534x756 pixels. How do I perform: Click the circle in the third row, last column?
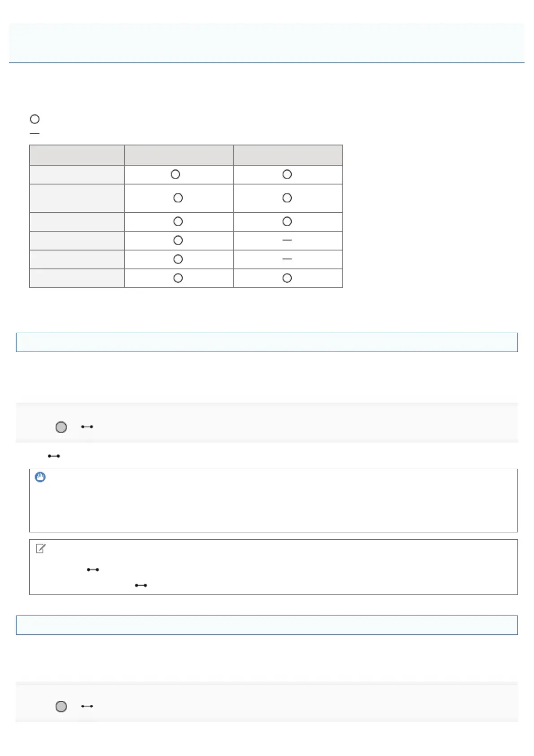click(287, 221)
